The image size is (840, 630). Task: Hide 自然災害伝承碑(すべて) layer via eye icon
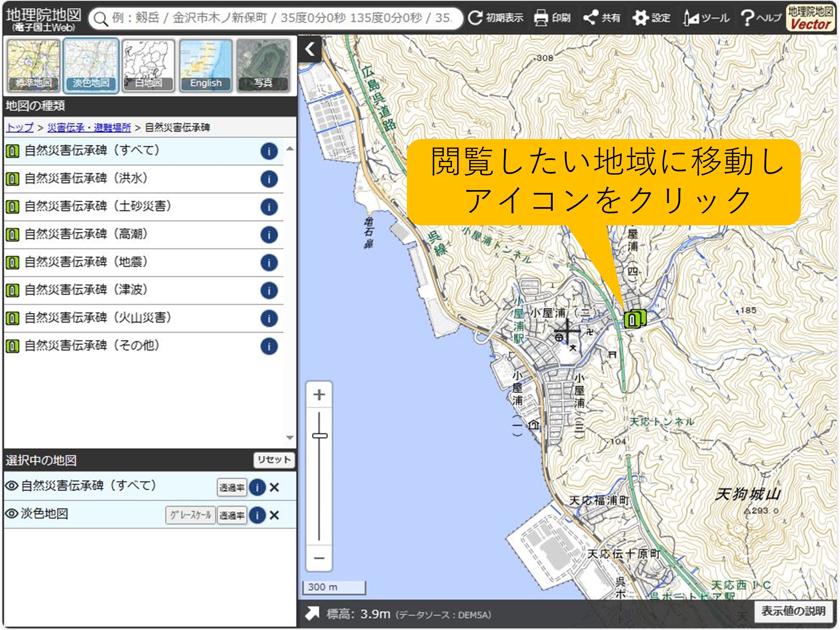pyautogui.click(x=12, y=485)
